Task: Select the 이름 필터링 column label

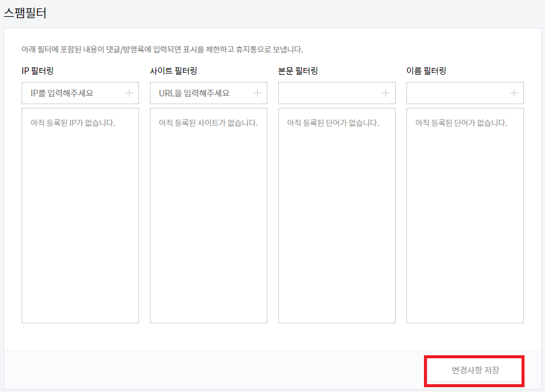Action: pos(426,71)
